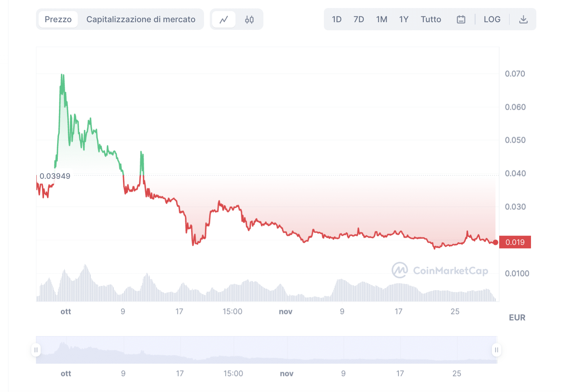The width and height of the screenshot is (562, 392).
Task: Grab the left range slider handle
Action: coord(36,350)
